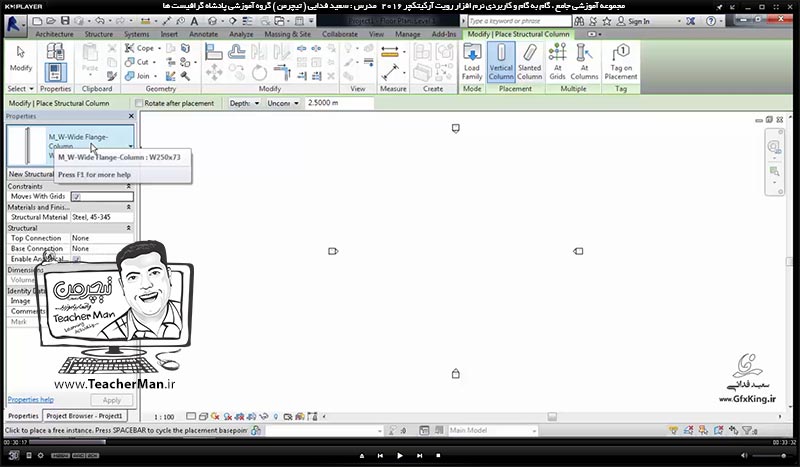Image resolution: width=800 pixels, height=467 pixels.
Task: Click the Play button in KMPlayer
Action: (400, 455)
